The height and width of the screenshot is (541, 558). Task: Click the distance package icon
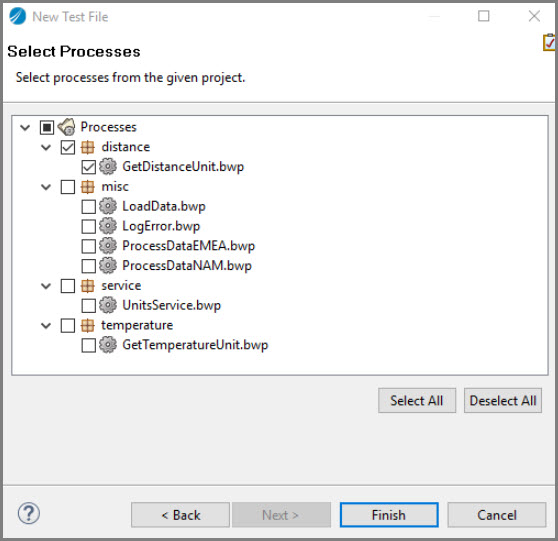[x=88, y=147]
